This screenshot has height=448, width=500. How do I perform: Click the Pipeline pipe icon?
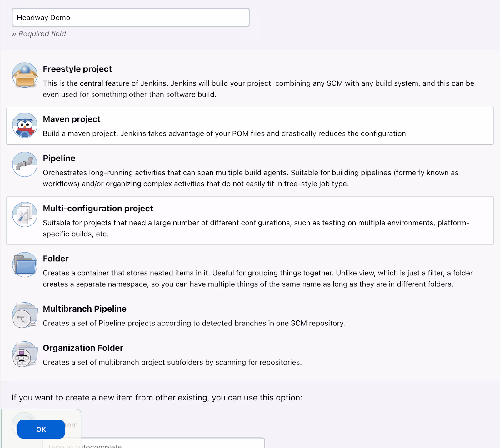tap(25, 164)
